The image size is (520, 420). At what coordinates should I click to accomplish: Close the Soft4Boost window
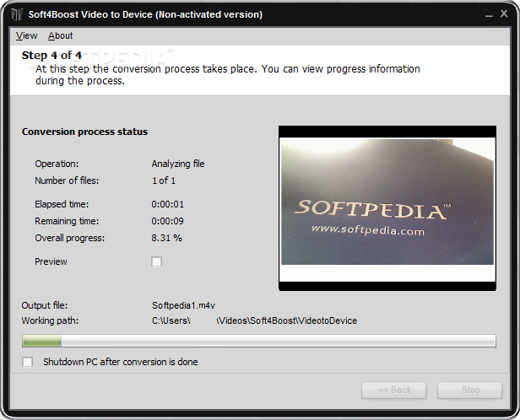(504, 13)
